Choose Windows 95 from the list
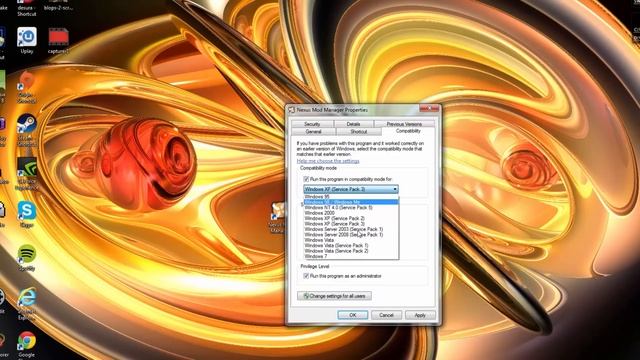Screen dimensions: 640x360 click(x=351, y=197)
